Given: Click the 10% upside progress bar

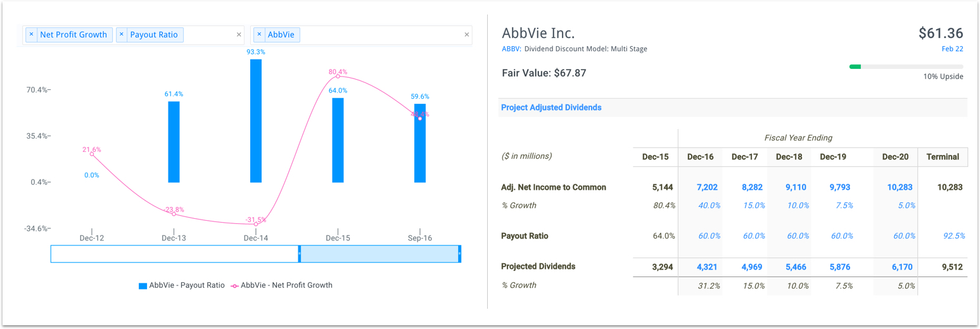Looking at the screenshot, I should (906, 66).
